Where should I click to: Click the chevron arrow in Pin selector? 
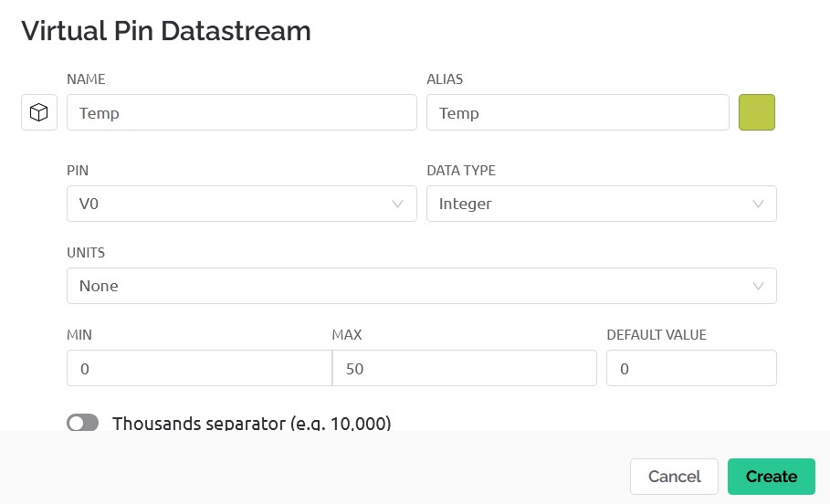[398, 204]
